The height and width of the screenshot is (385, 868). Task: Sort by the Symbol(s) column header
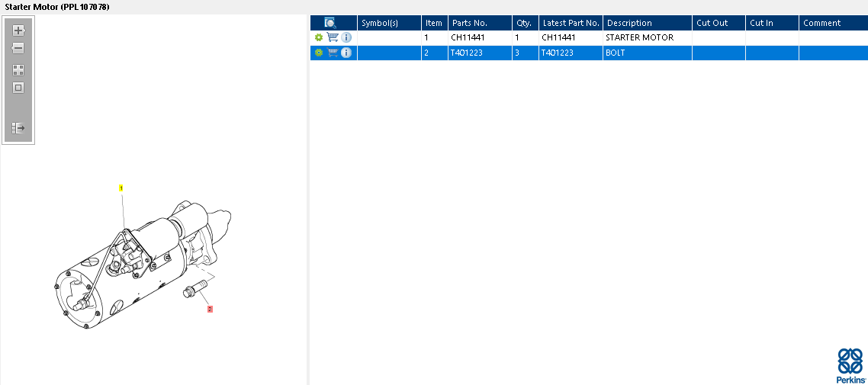tap(389, 23)
